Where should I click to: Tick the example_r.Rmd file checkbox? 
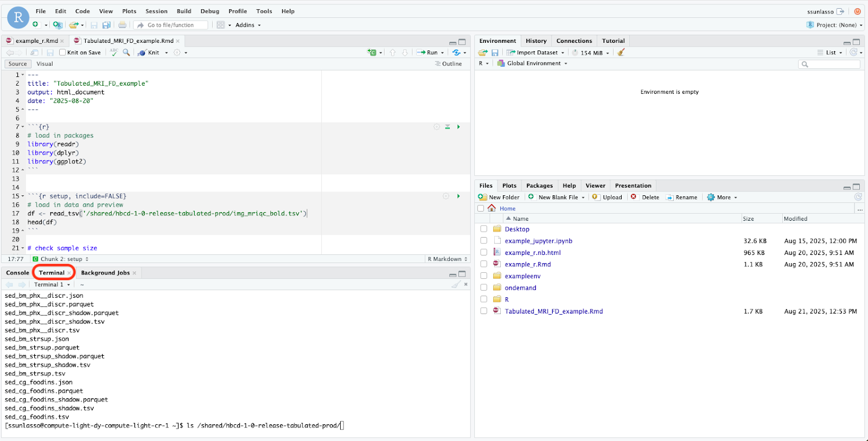coord(483,264)
